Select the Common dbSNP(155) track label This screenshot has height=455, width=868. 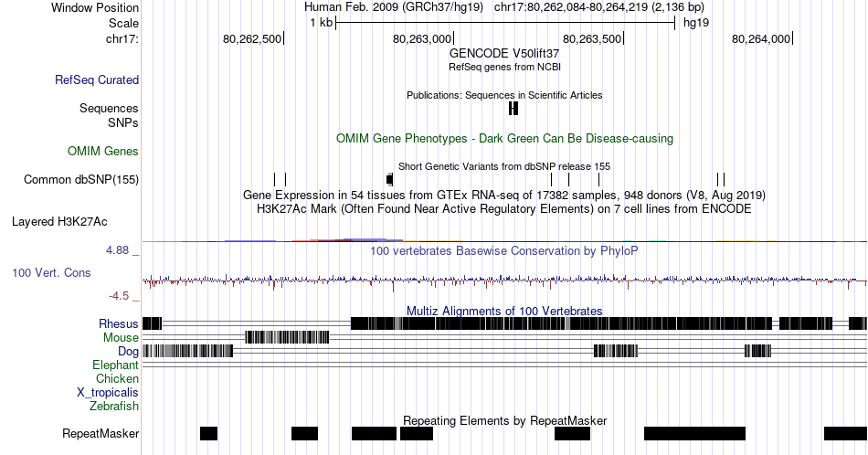tap(80, 179)
